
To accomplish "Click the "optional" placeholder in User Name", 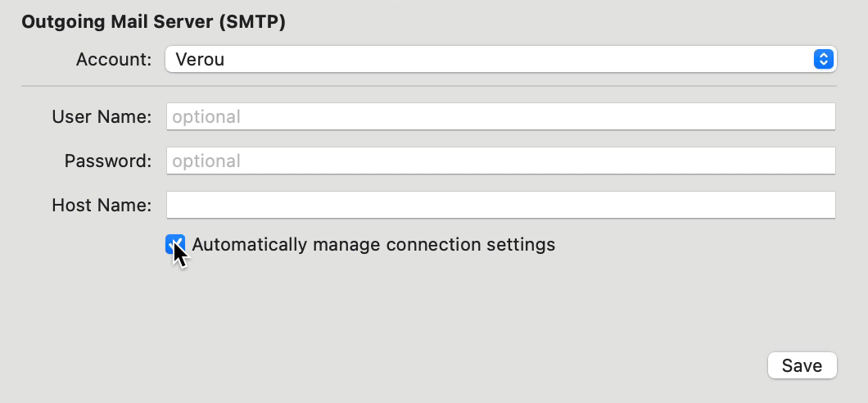I will point(206,117).
